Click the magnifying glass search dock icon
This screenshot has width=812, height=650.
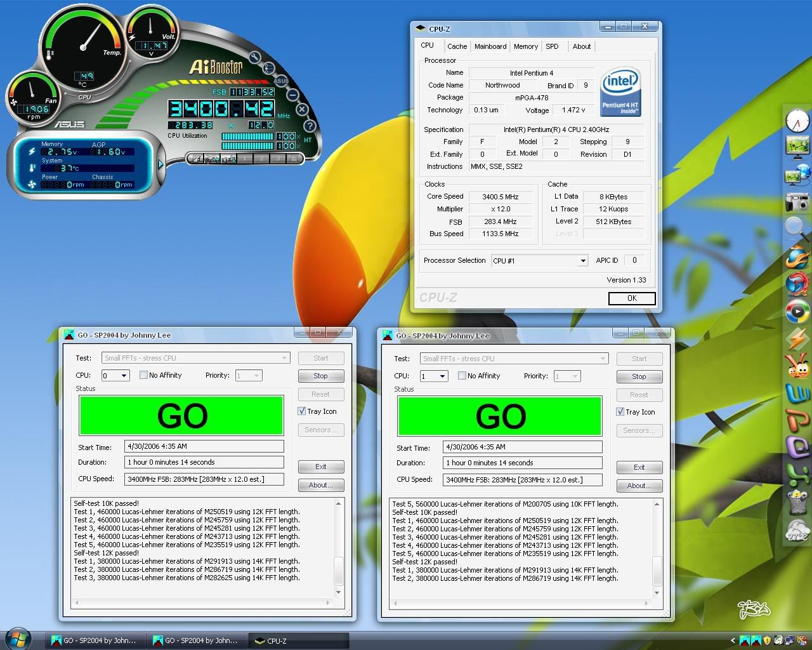pyautogui.click(x=797, y=228)
